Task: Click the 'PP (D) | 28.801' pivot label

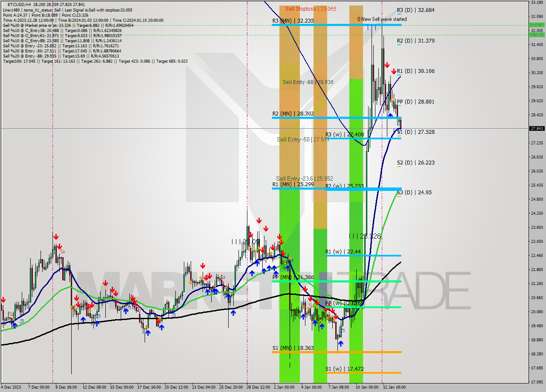Action: coord(416,102)
